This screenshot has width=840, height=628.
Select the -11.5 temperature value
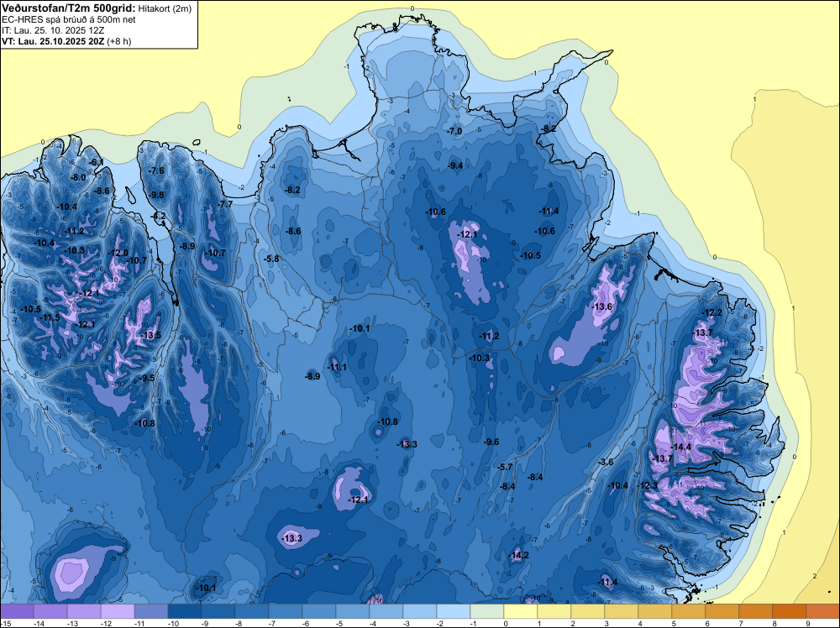(50, 317)
